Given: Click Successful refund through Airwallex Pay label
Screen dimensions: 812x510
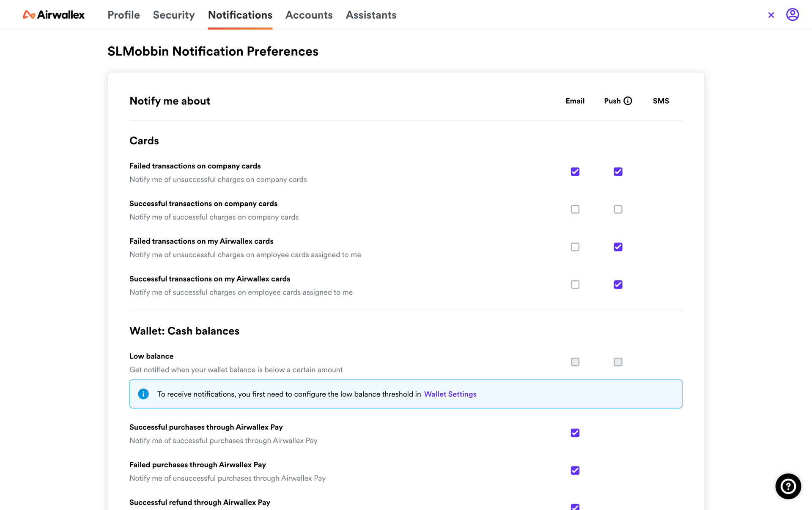Looking at the screenshot, I should pos(200,502).
